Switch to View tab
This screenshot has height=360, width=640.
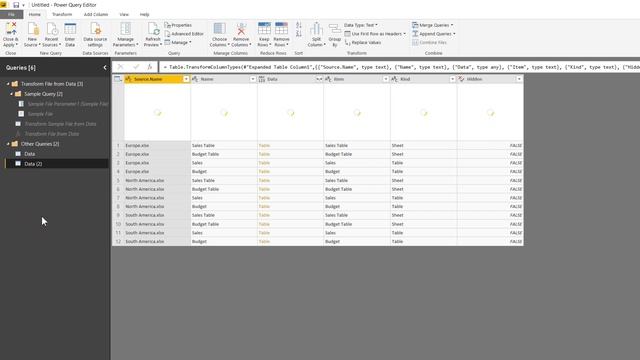[124, 14]
